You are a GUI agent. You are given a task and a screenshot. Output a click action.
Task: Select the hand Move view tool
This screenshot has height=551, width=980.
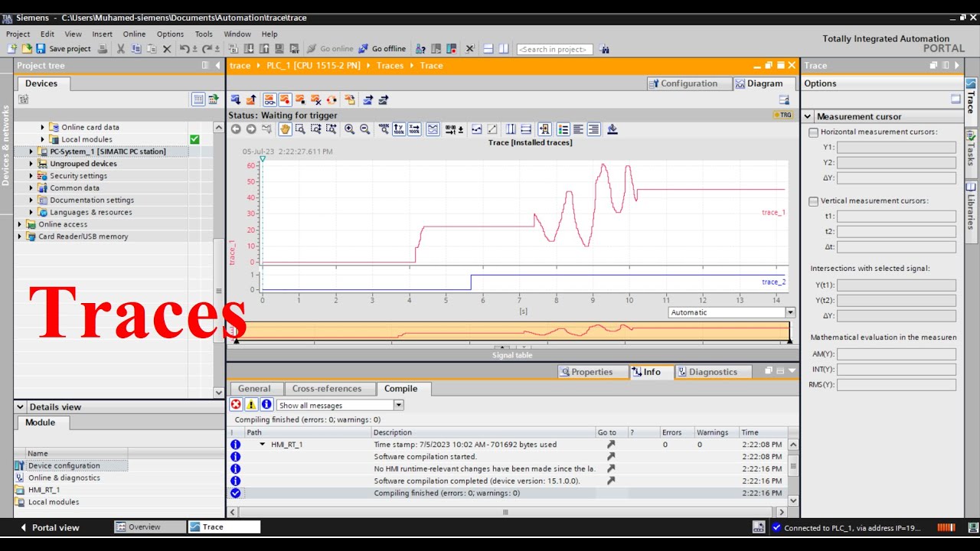tap(285, 129)
